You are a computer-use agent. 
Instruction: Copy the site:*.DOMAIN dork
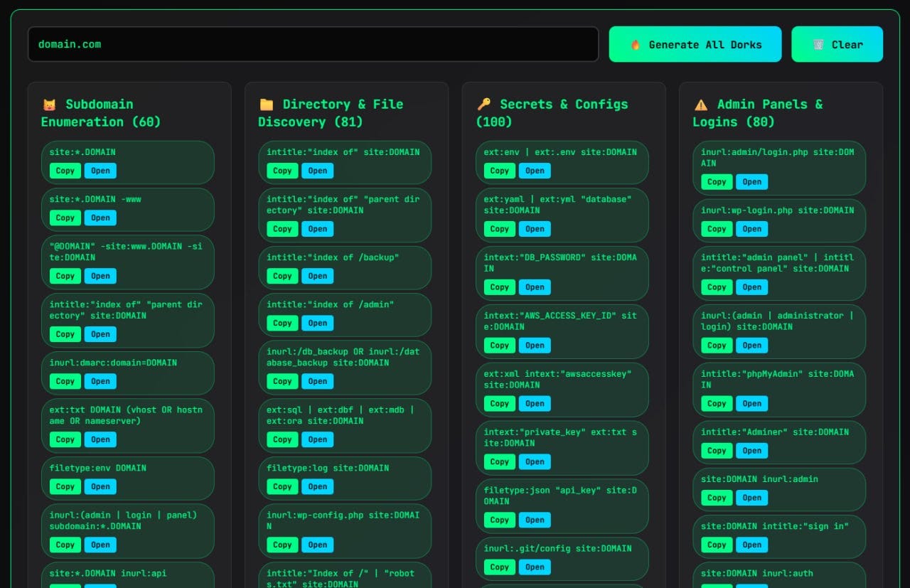[x=65, y=171]
